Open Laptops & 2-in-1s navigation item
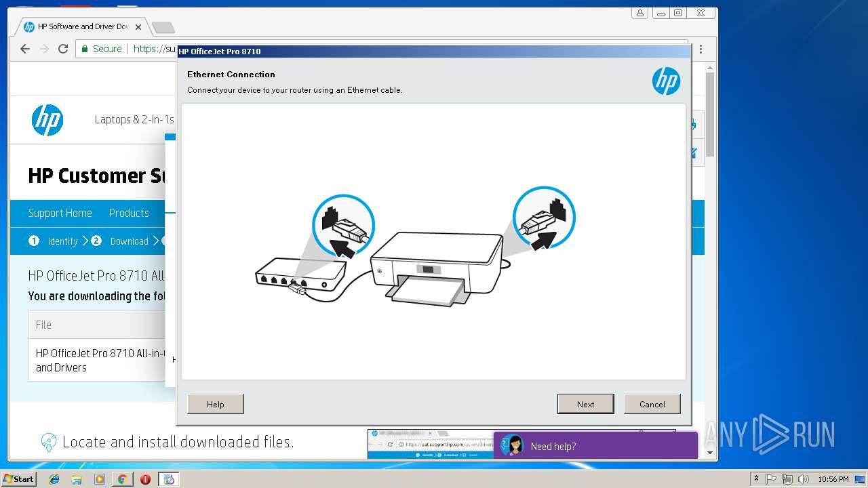The width and height of the screenshot is (868, 488). click(x=134, y=119)
